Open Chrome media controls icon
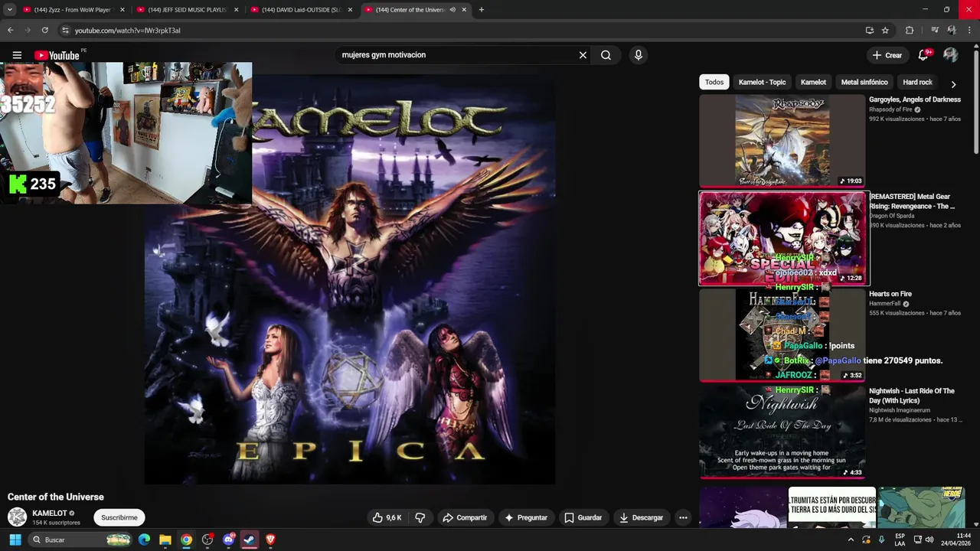 click(935, 30)
